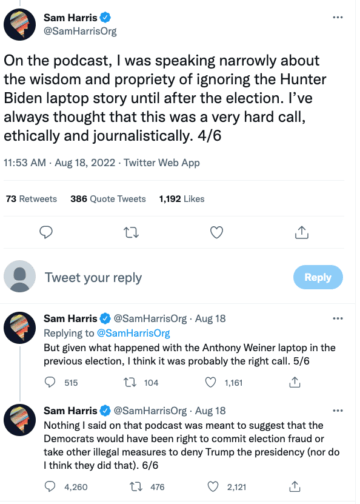Retweet the 5/6 tweet showing 104 retweets
Screen dimensions: 360x504
point(130,382)
